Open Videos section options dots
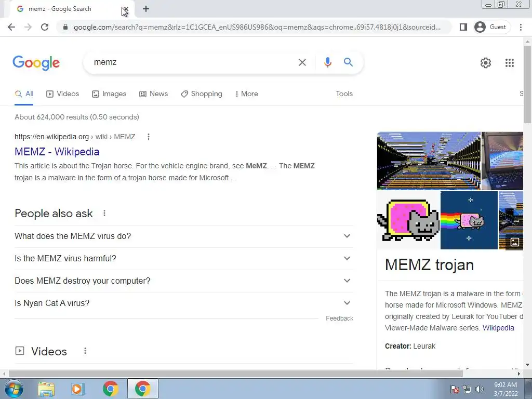 (85, 351)
